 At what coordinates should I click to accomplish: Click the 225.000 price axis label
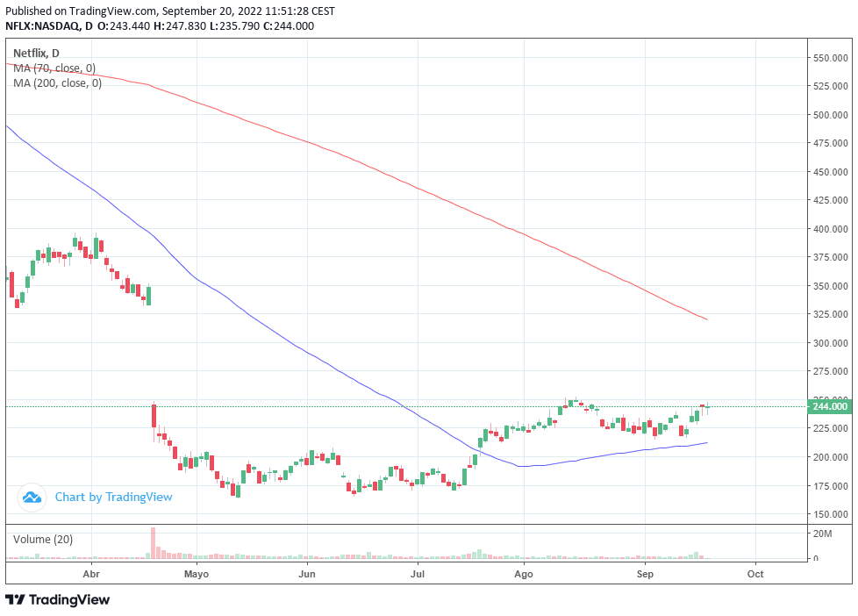point(830,428)
